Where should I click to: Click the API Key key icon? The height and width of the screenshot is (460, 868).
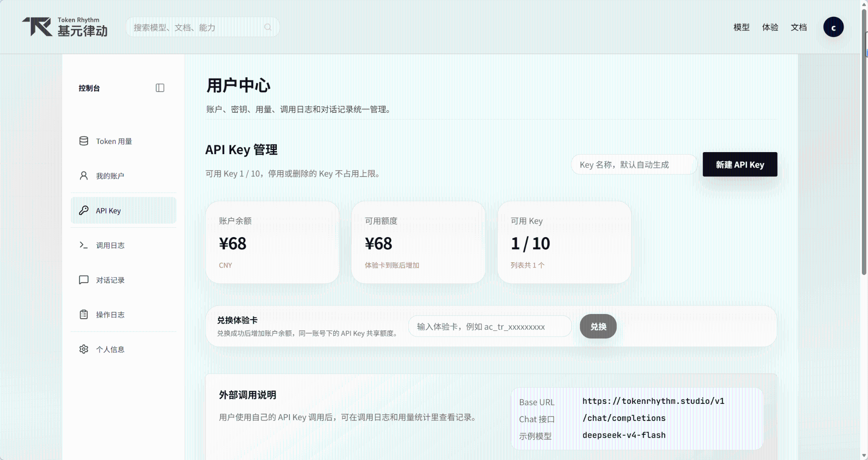point(83,210)
